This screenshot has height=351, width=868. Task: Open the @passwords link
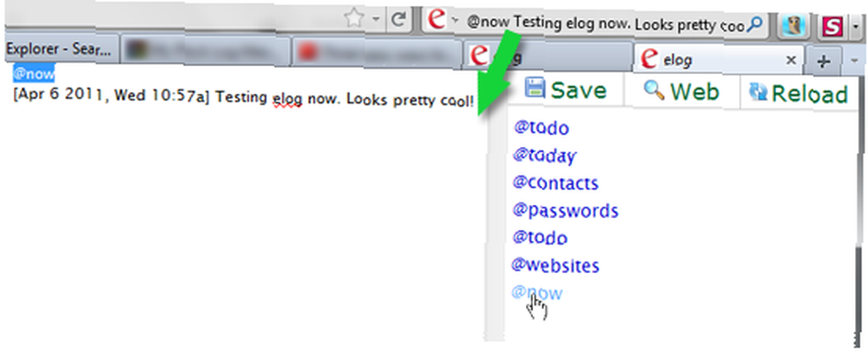(x=565, y=211)
